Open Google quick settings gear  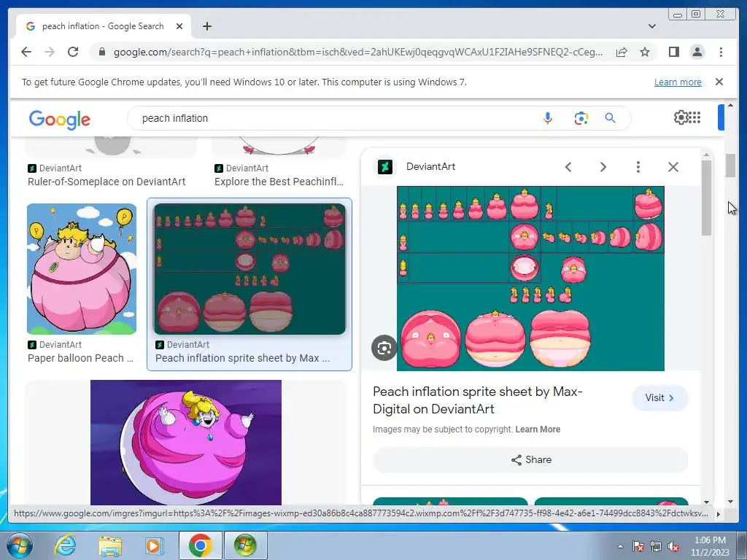[681, 117]
